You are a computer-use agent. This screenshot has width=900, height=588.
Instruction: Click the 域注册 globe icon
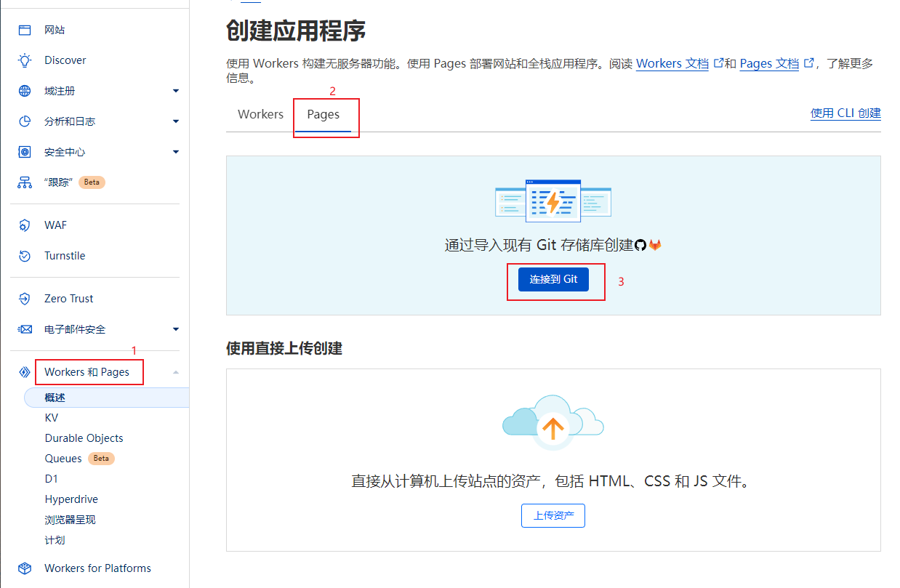25,91
